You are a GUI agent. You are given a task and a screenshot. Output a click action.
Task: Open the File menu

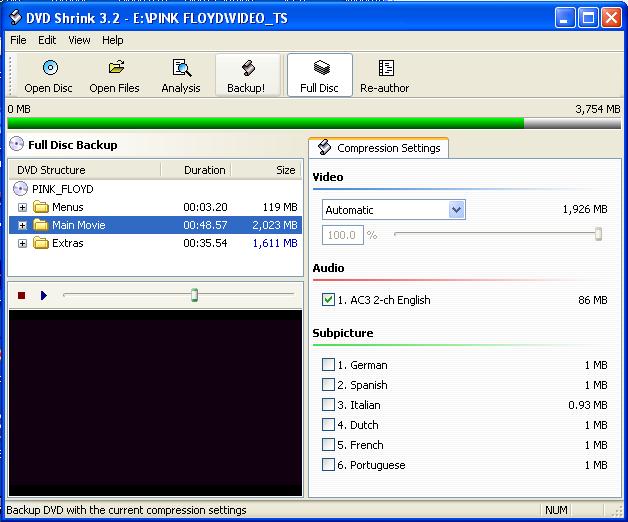point(18,40)
